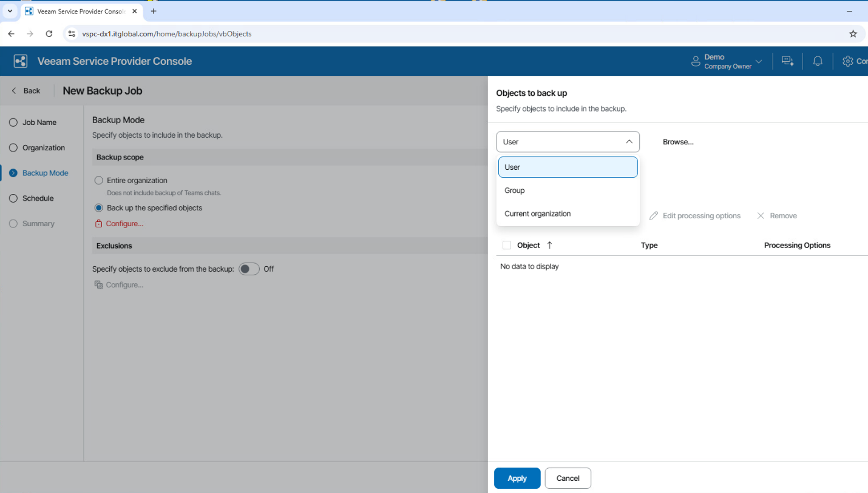Bookmark this page with the star icon

click(853, 34)
